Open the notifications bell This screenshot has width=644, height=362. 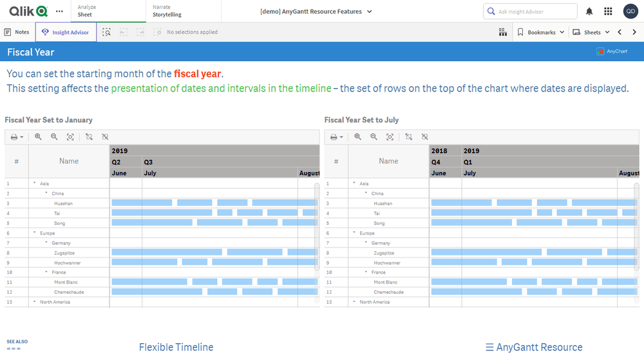coord(589,12)
